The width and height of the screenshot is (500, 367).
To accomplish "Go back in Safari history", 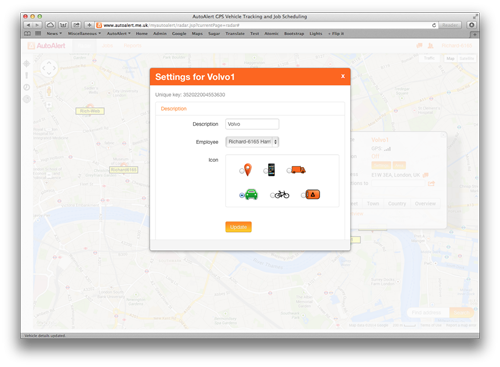I will (x=28, y=25).
